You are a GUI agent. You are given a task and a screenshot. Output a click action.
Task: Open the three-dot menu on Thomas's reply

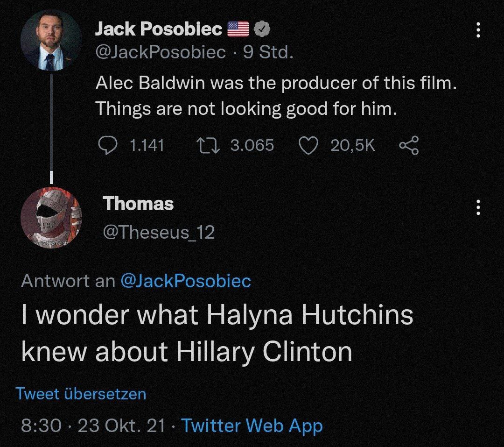[x=477, y=208]
